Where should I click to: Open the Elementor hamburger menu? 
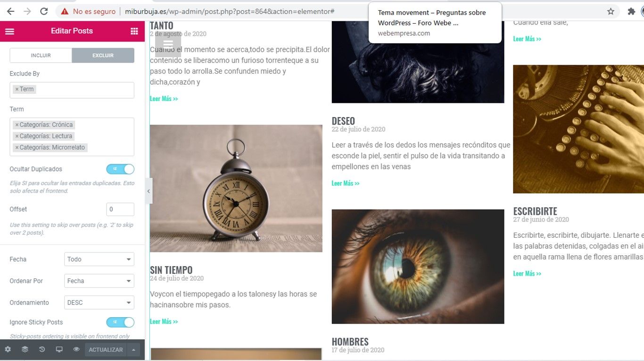9,31
